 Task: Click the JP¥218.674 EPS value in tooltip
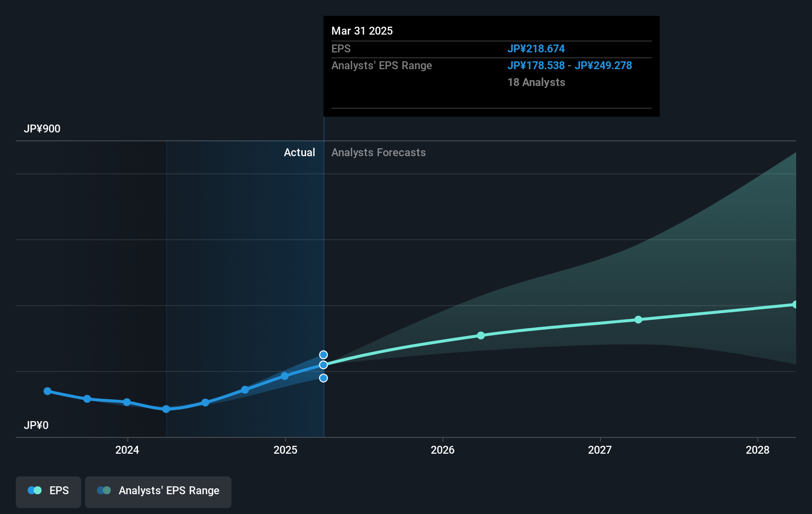click(x=536, y=49)
